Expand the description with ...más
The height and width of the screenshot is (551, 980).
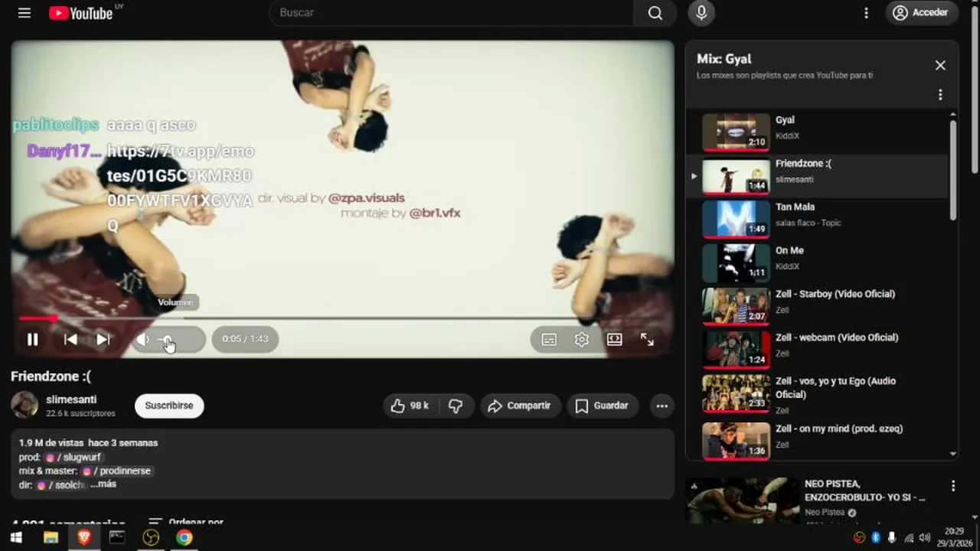pyautogui.click(x=103, y=484)
